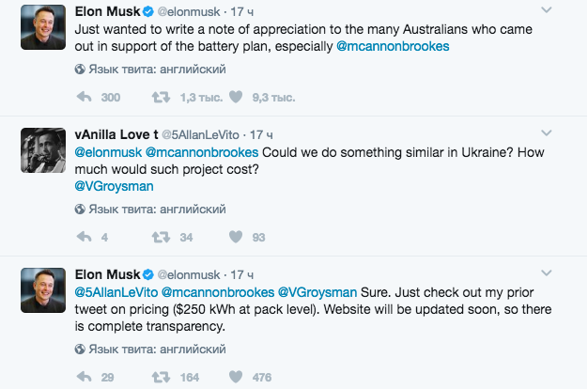Open vAnilla Love t profile name

(116, 134)
